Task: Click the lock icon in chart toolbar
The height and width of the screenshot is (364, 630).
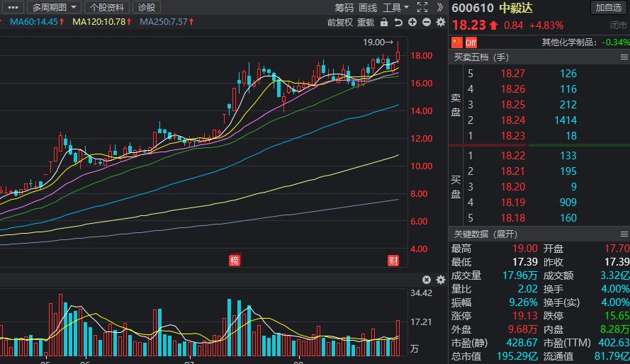Action: (383, 22)
